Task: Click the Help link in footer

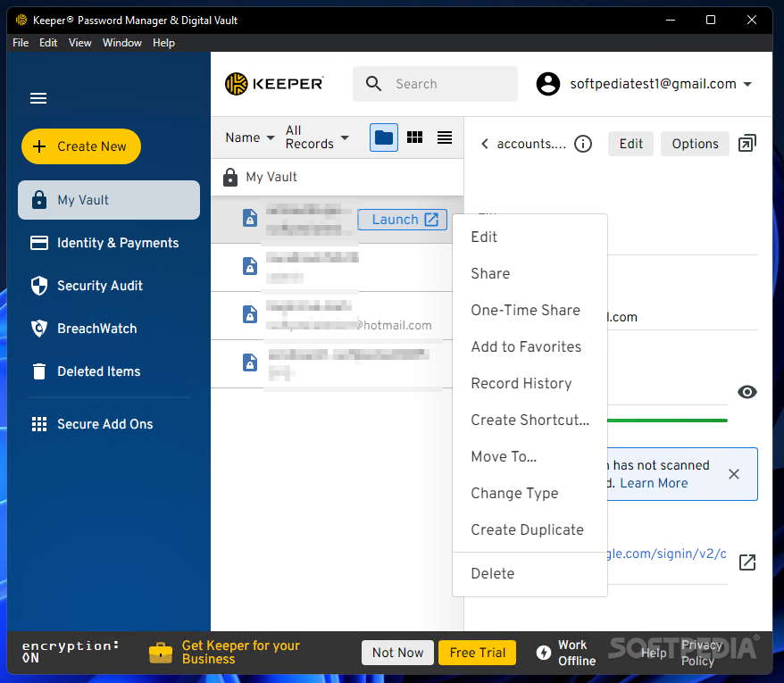Action: pos(654,653)
